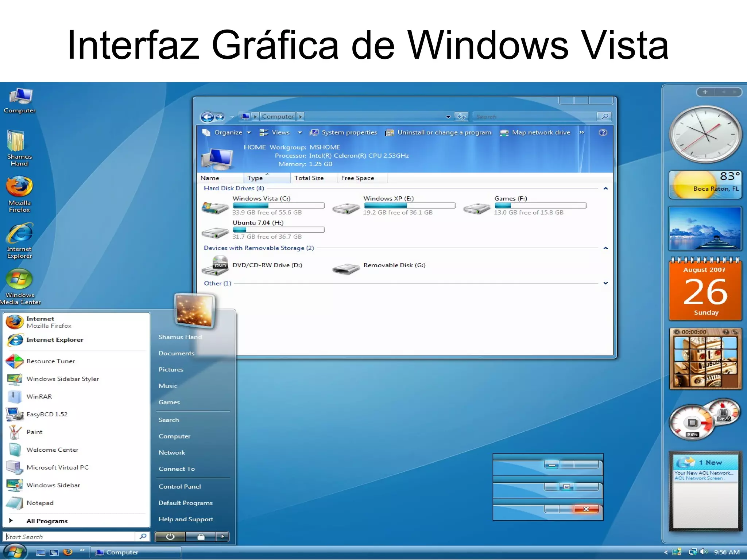Open Network in Start menu
Screen dimensions: 747x560
(x=172, y=453)
